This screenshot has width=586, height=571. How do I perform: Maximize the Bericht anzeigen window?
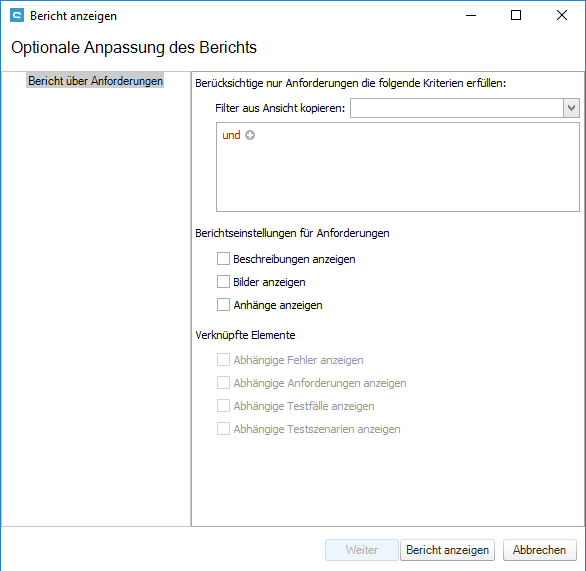516,16
